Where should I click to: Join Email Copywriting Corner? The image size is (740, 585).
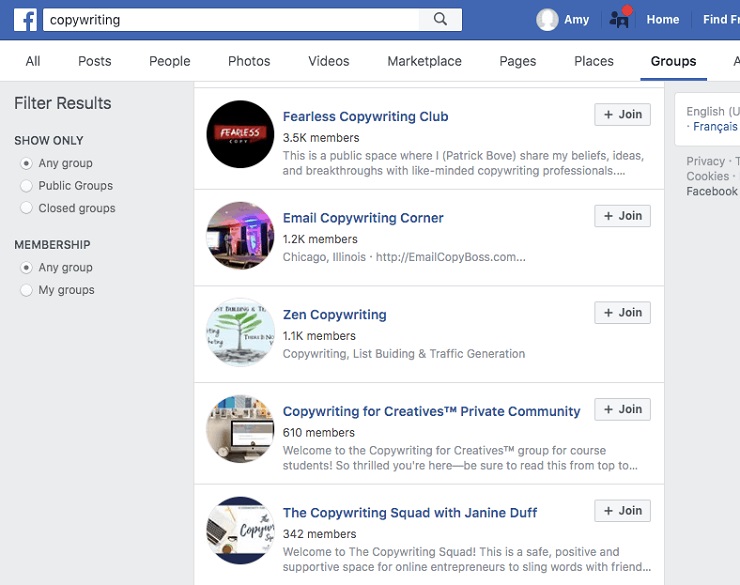coord(622,216)
